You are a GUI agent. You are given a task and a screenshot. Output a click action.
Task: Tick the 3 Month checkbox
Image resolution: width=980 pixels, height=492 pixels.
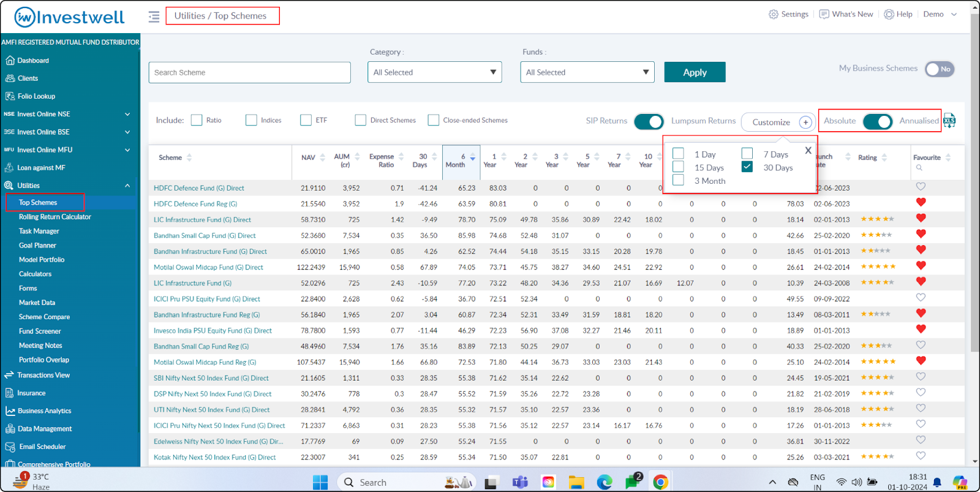tap(678, 180)
